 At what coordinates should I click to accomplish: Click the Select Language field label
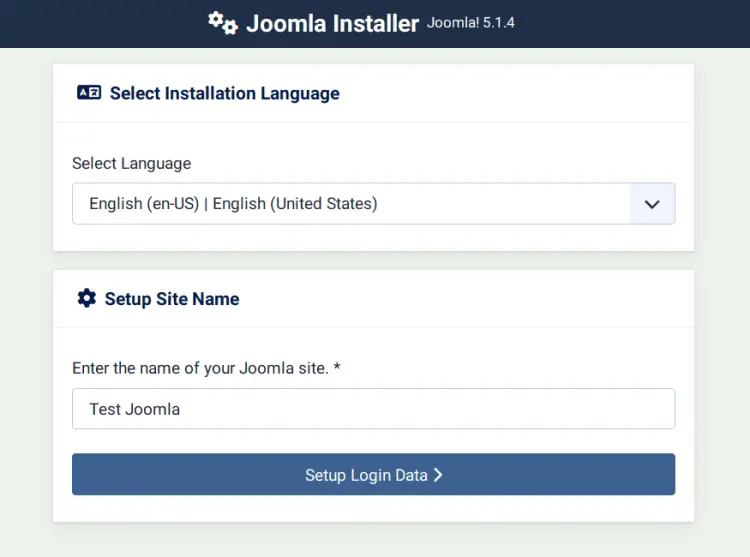coord(131,163)
